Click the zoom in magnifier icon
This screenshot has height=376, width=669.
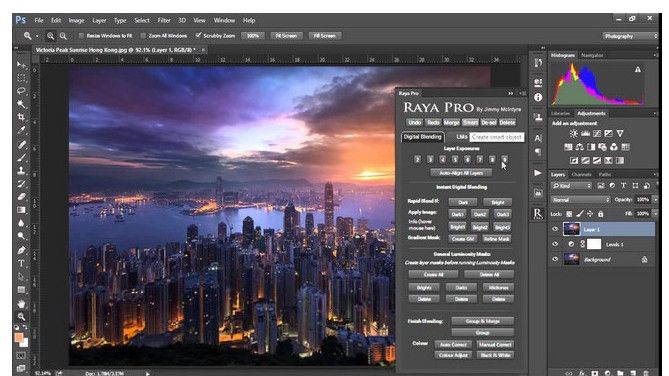[50, 36]
